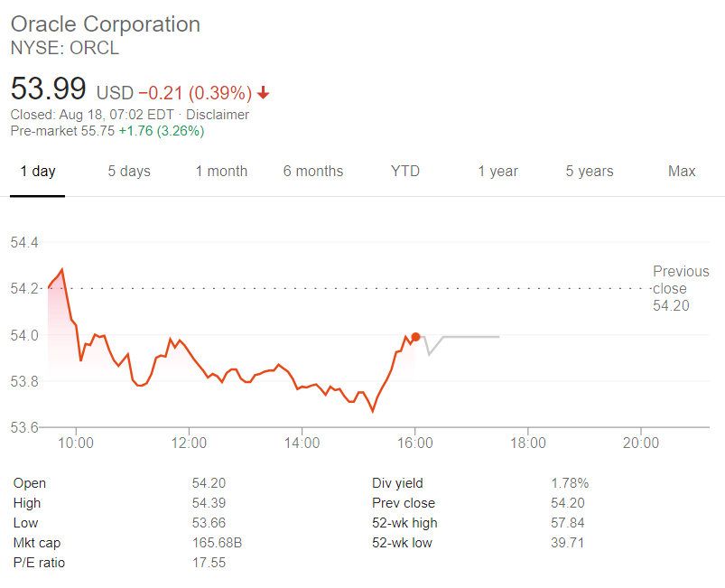Click the current price data point on chart
Screen dimensions: 725x588
[x=416, y=336]
